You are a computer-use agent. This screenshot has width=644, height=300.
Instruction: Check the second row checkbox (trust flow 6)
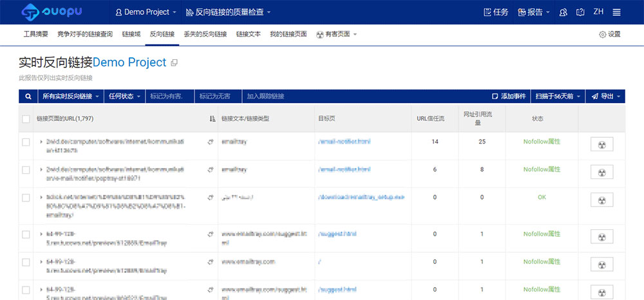pyautogui.click(x=26, y=169)
